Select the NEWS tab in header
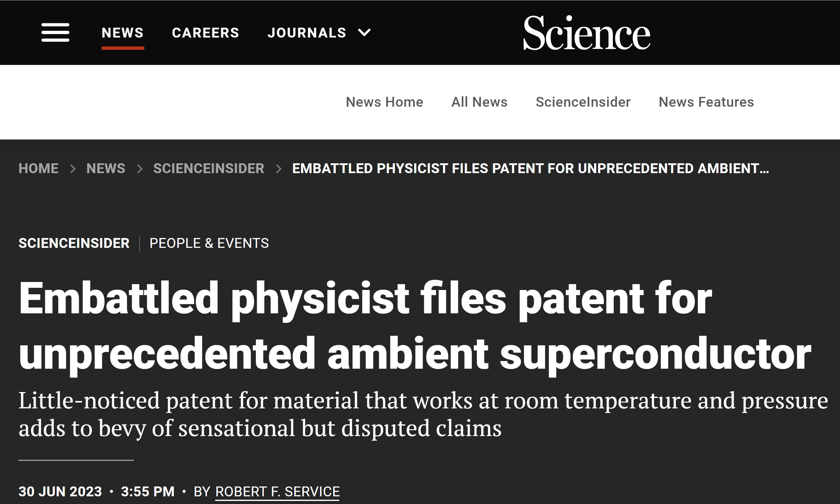This screenshot has width=840, height=504. (x=123, y=33)
